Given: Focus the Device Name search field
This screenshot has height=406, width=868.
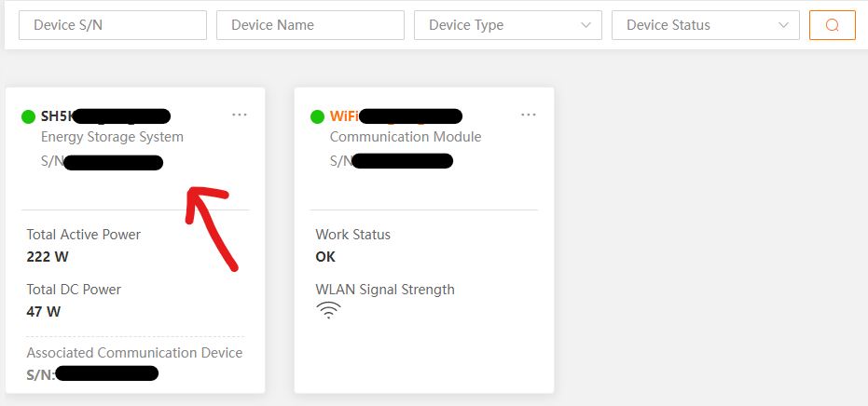Looking at the screenshot, I should pos(310,25).
